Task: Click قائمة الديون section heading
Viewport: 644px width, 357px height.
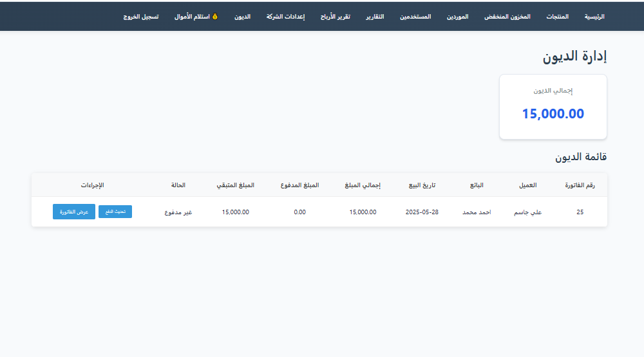Action: tap(581, 157)
